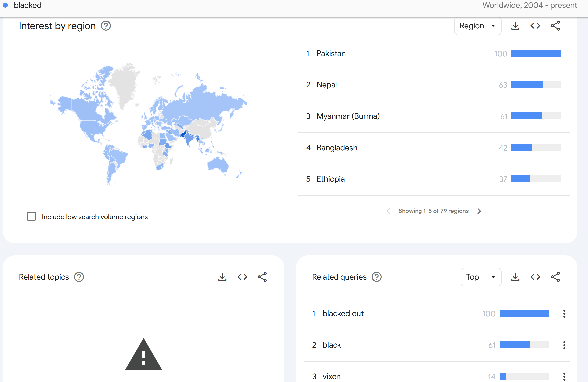Select Pakistan in the region list

pos(331,54)
